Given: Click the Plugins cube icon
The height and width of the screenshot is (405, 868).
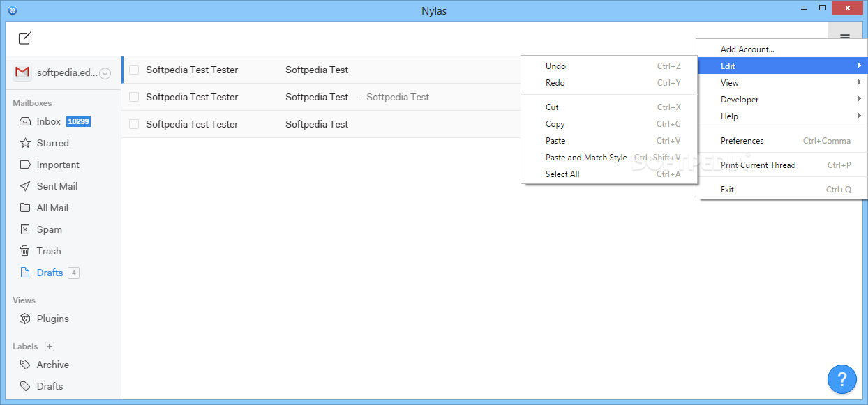Looking at the screenshot, I should coord(25,319).
